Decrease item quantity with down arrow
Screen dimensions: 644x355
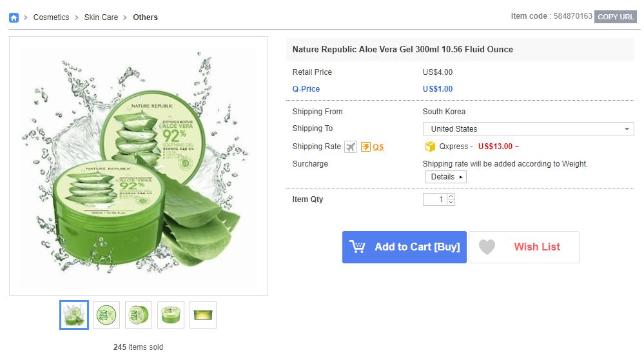[x=451, y=203]
